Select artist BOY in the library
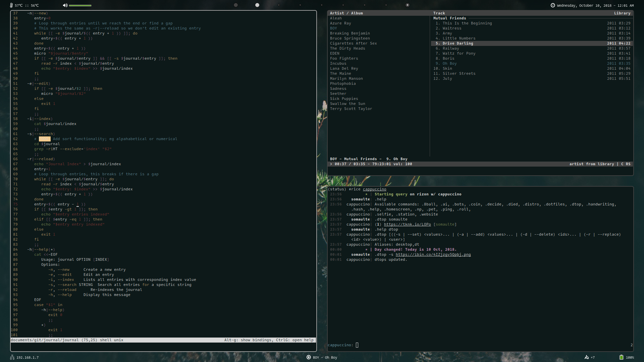This screenshot has width=644, height=362. coord(333,28)
